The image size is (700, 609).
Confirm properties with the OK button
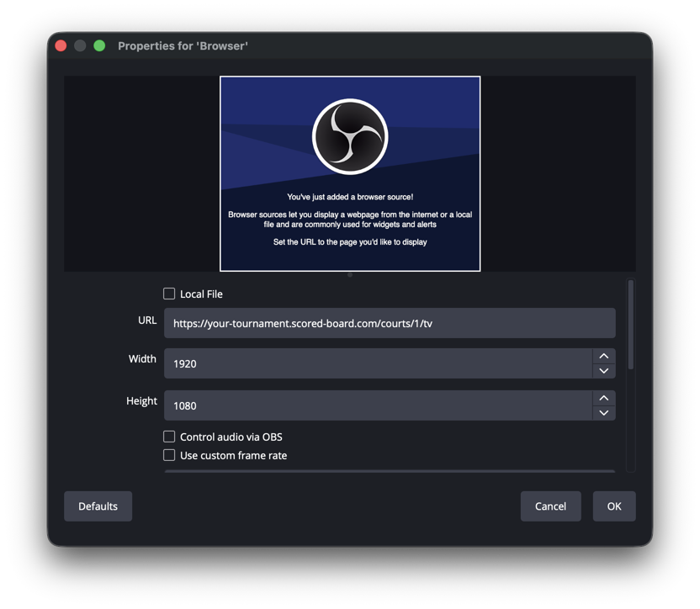point(614,506)
